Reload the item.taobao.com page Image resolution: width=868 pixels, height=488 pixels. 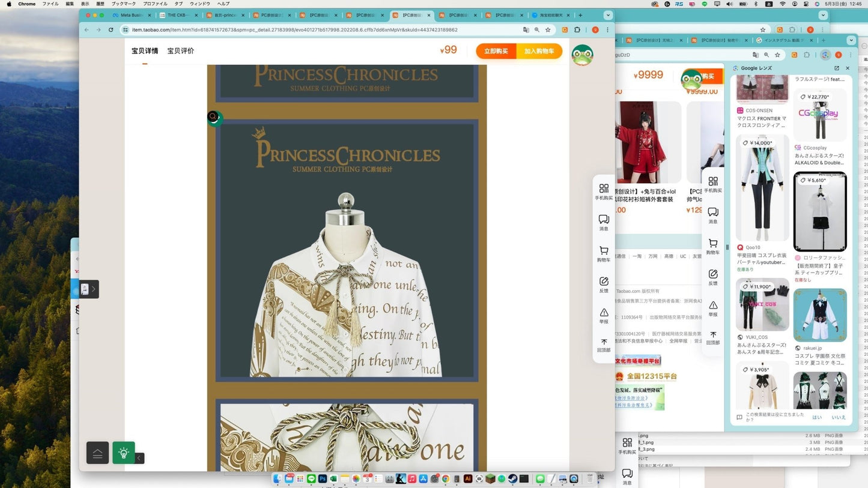[x=111, y=29]
